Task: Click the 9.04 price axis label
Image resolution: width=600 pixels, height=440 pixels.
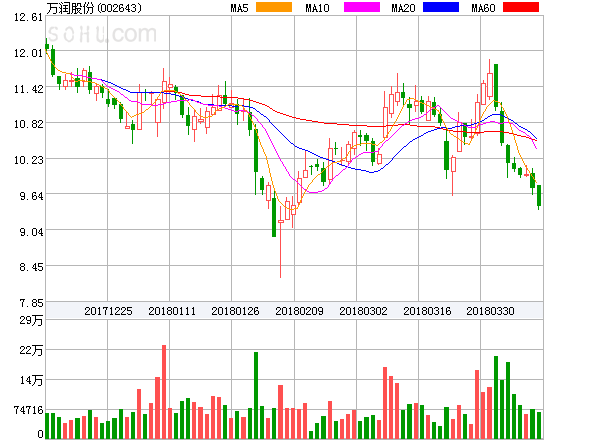Action: click(x=31, y=232)
